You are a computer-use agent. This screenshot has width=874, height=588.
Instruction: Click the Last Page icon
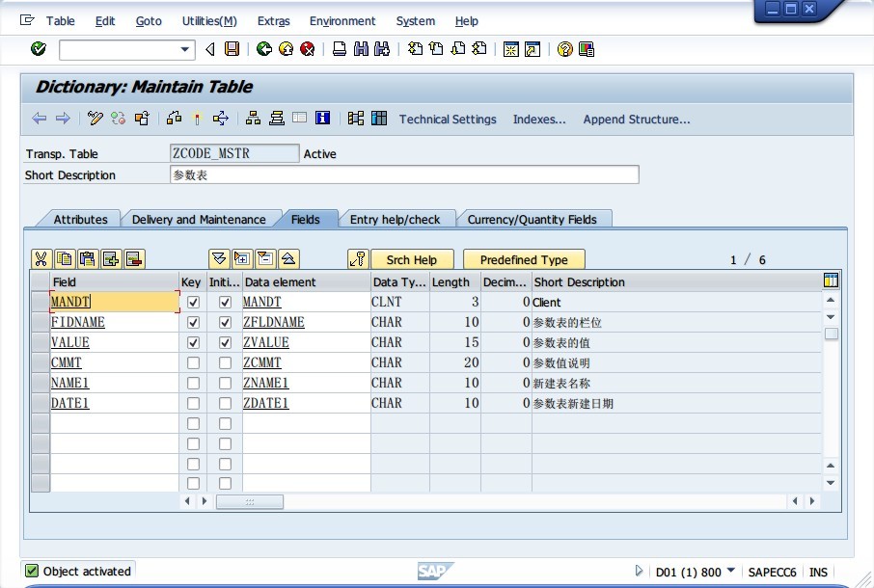pyautogui.click(x=478, y=49)
